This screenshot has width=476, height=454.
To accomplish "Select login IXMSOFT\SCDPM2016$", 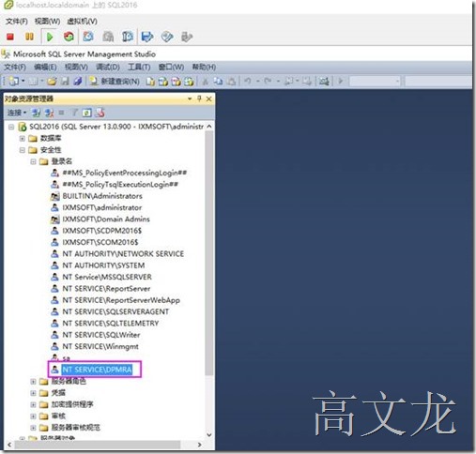I will (x=101, y=231).
